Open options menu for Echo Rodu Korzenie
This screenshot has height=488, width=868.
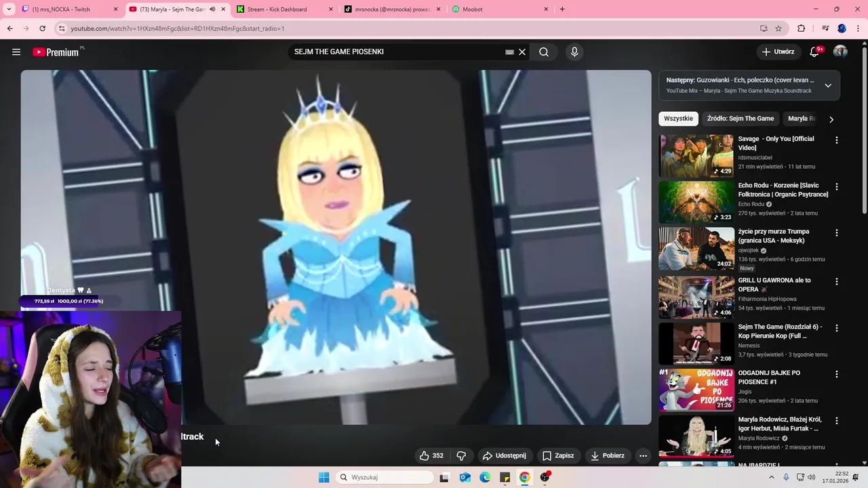(x=837, y=186)
